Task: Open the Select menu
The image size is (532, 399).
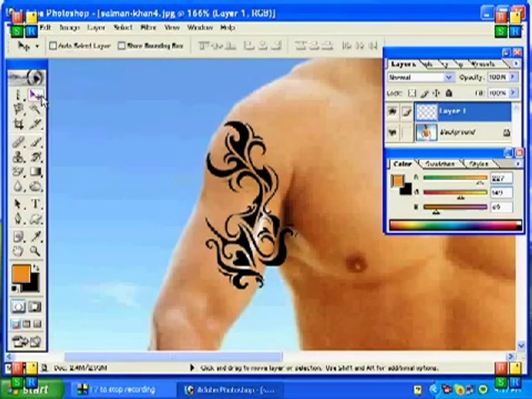Action: click(123, 28)
